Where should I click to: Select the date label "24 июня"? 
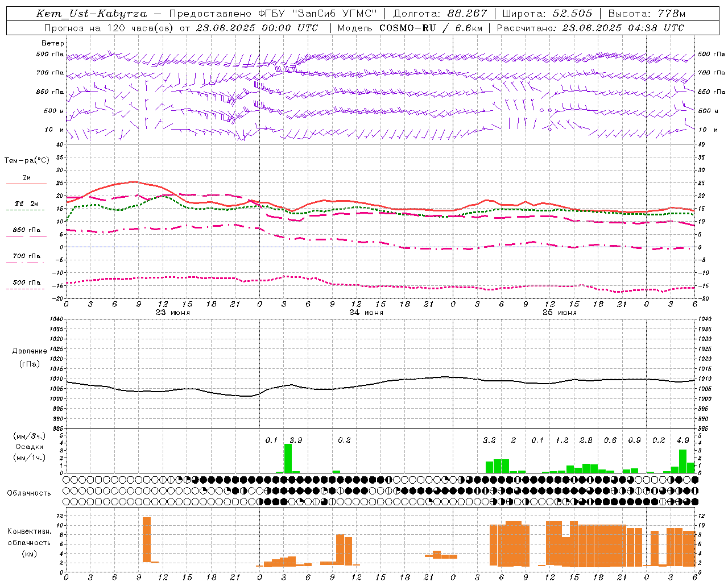[x=366, y=313]
